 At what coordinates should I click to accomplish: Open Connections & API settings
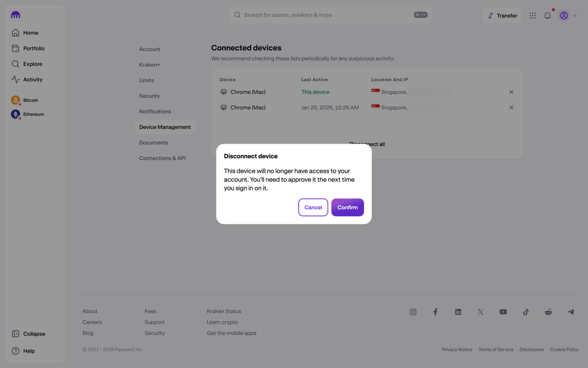162,158
